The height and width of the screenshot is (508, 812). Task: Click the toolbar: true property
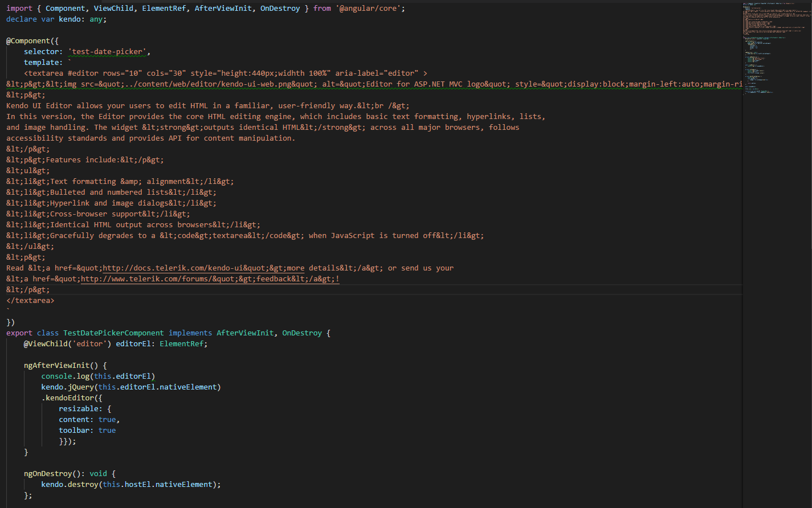pyautogui.click(x=87, y=430)
